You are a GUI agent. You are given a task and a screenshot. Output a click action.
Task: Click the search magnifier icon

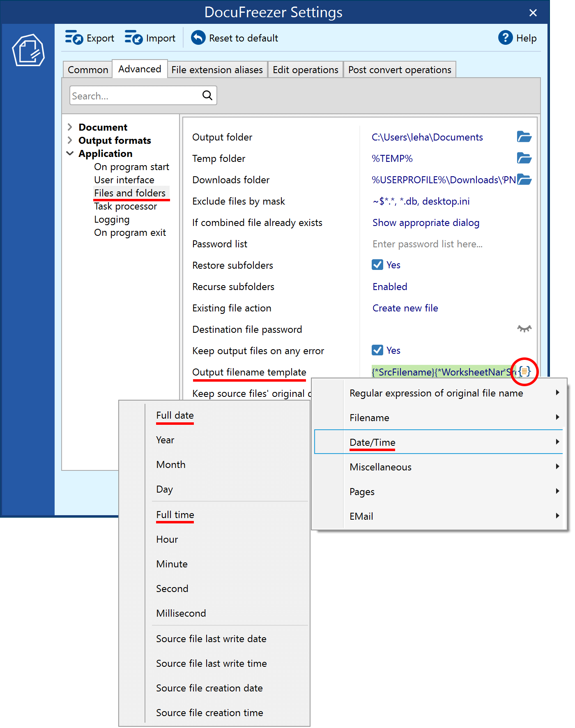click(207, 95)
